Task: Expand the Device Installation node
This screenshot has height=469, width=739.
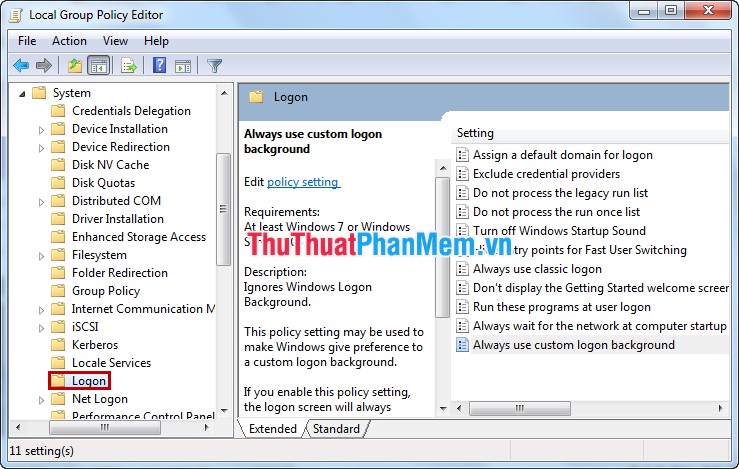Action: (x=41, y=130)
